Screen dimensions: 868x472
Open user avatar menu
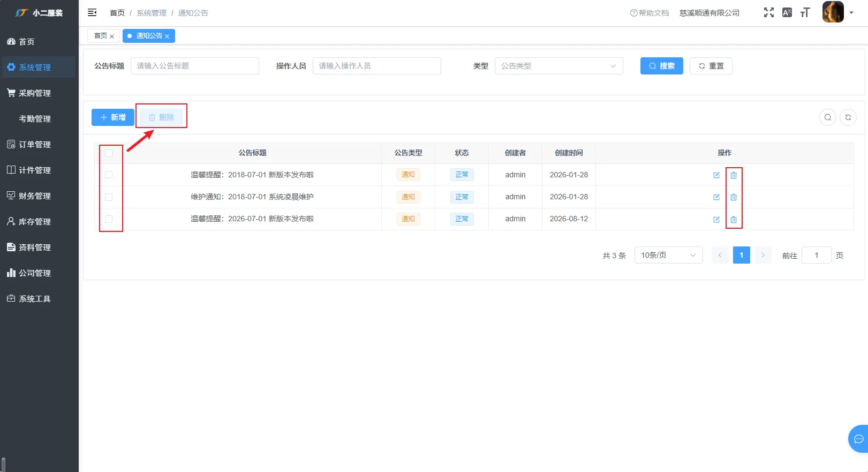833,12
